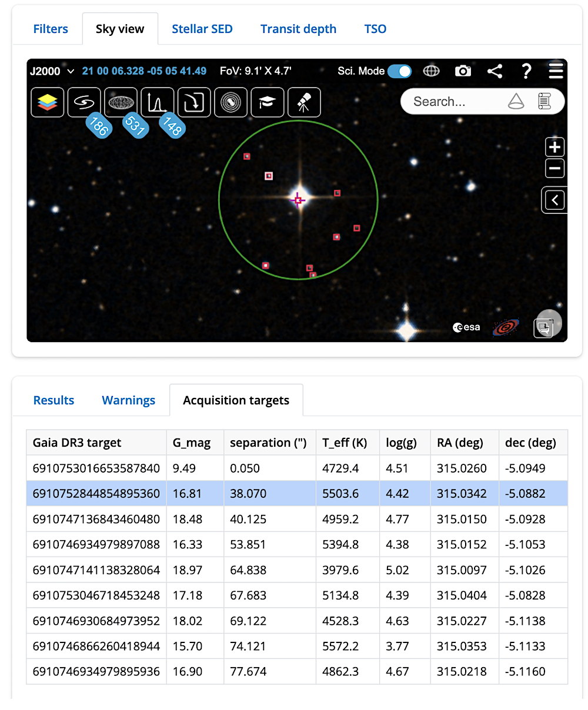Screen dimensions: 588x710
Task: Take a screenshot using the camera icon
Action: coord(463,71)
